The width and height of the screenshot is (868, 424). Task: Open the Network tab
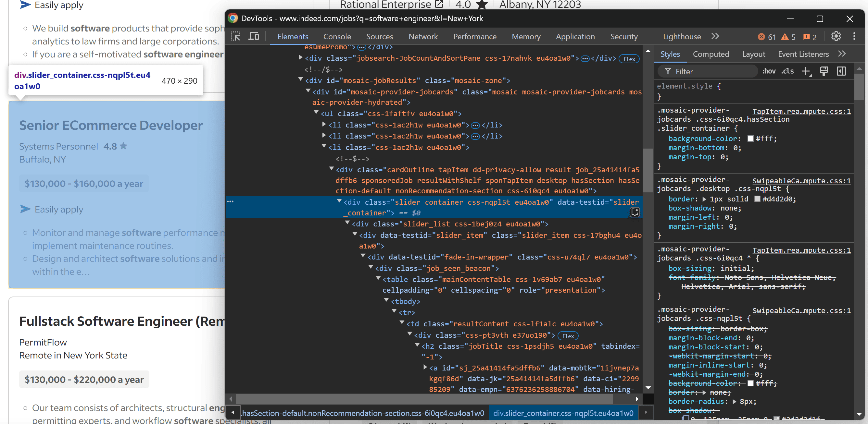(x=423, y=37)
